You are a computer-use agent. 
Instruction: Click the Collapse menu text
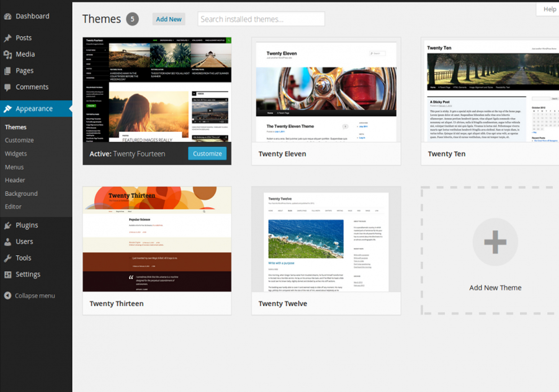[35, 296]
